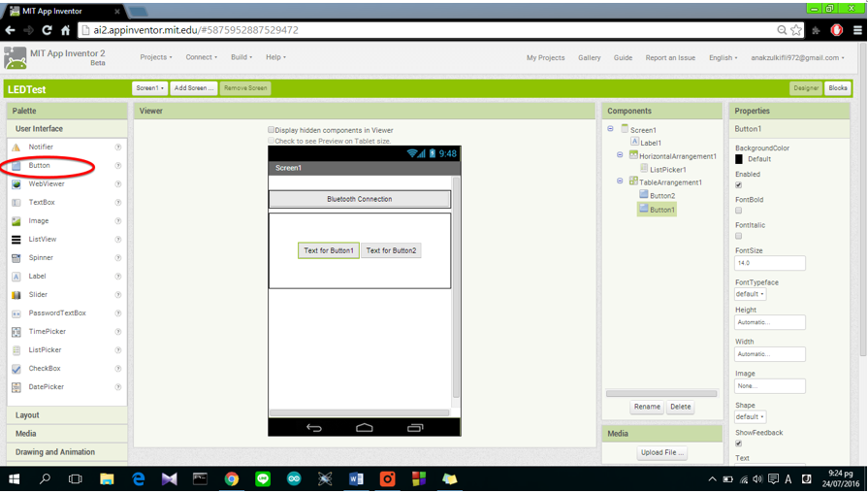Enable FontBold property
Screen dimensions: 868x493
pyautogui.click(x=738, y=211)
